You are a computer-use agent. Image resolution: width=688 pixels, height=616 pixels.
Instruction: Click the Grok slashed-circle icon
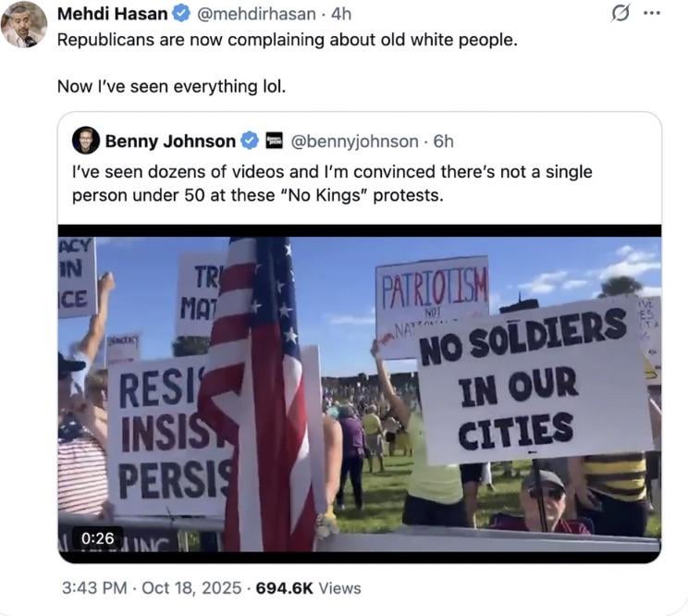(x=620, y=13)
